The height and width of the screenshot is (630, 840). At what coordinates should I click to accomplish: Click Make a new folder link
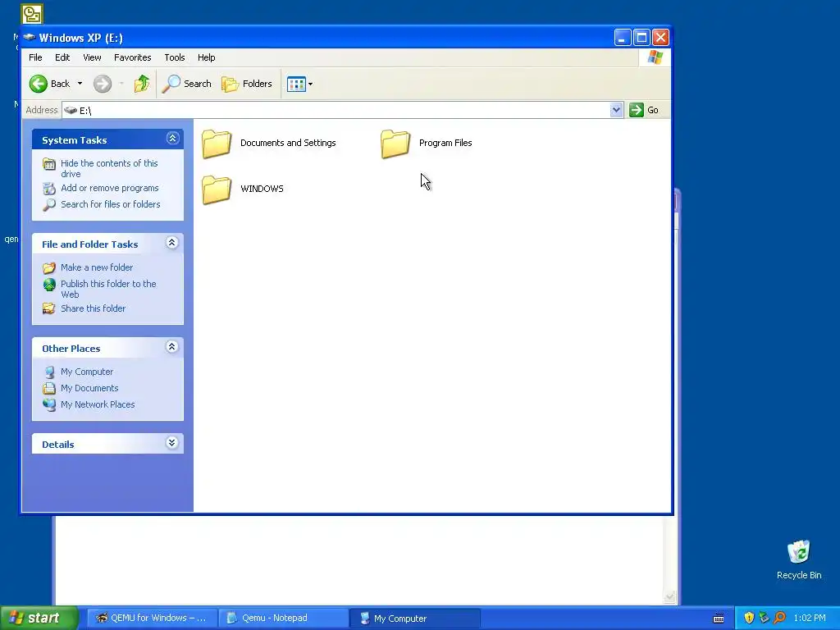coord(97,267)
